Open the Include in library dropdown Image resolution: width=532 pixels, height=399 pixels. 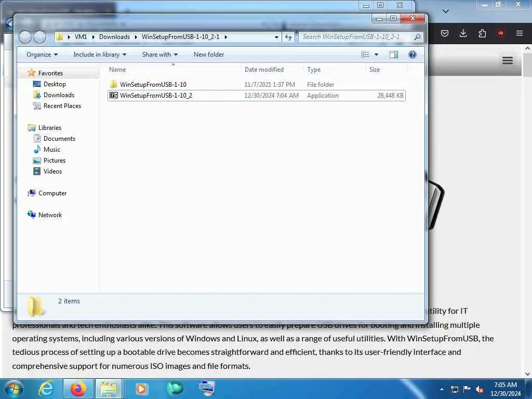[x=100, y=55]
